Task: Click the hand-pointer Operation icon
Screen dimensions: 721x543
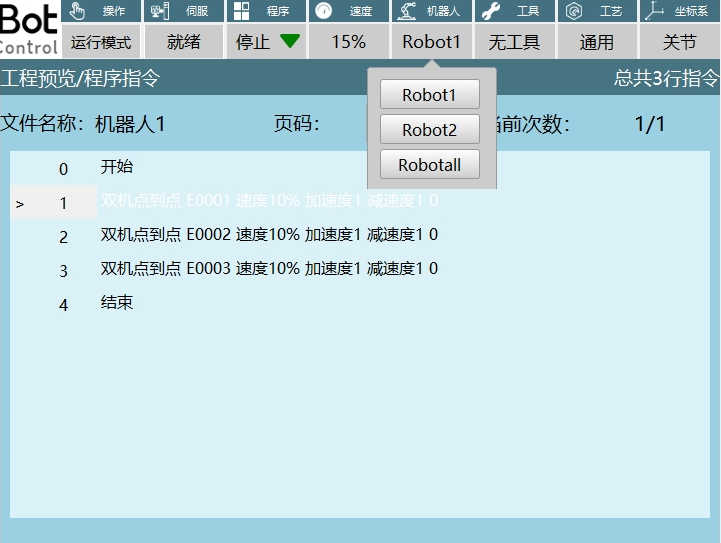Action: (78, 11)
